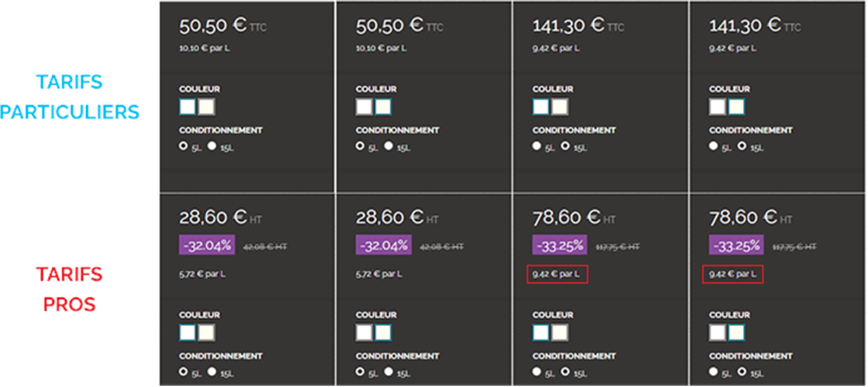This screenshot has width=868, height=387.
Task: Pick unselected cream swatch, first Particuliers card
Action: (207, 107)
